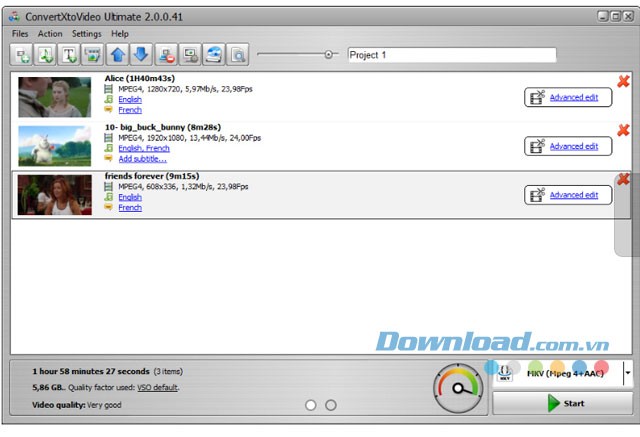This screenshot has height=437, width=640.
Task: Select the big_buck_bunny video thumbnail
Action: tap(55, 146)
